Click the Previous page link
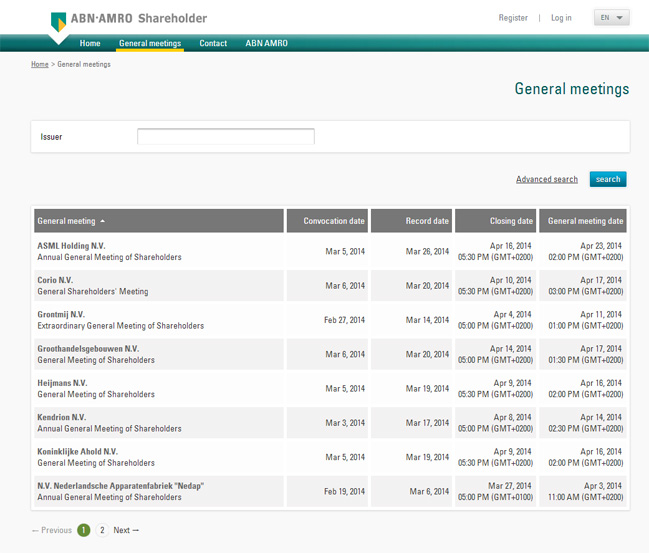The image size is (649, 553). point(52,530)
